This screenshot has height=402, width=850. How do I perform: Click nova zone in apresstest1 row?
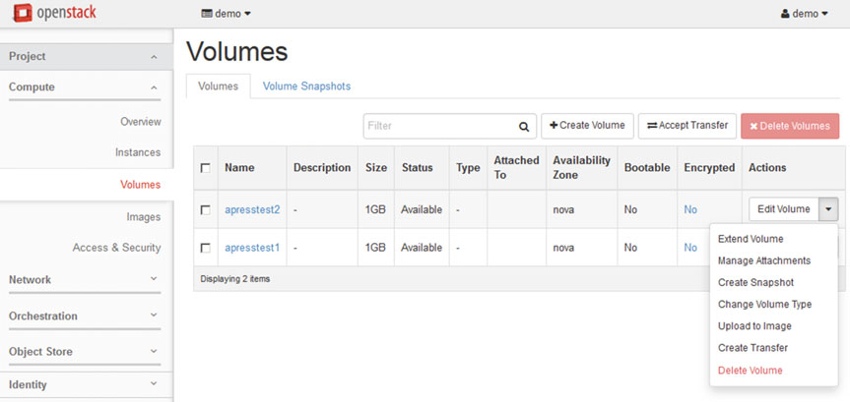564,248
